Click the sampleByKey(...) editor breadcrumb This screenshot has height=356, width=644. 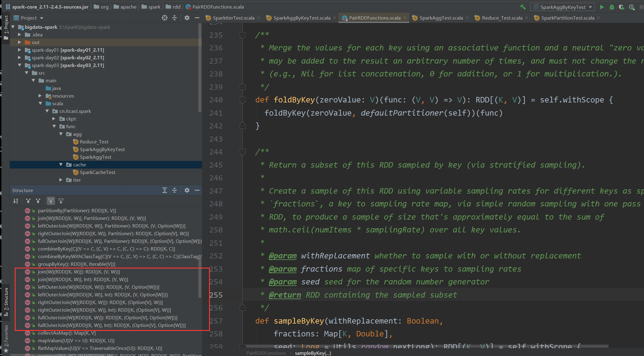point(313,353)
